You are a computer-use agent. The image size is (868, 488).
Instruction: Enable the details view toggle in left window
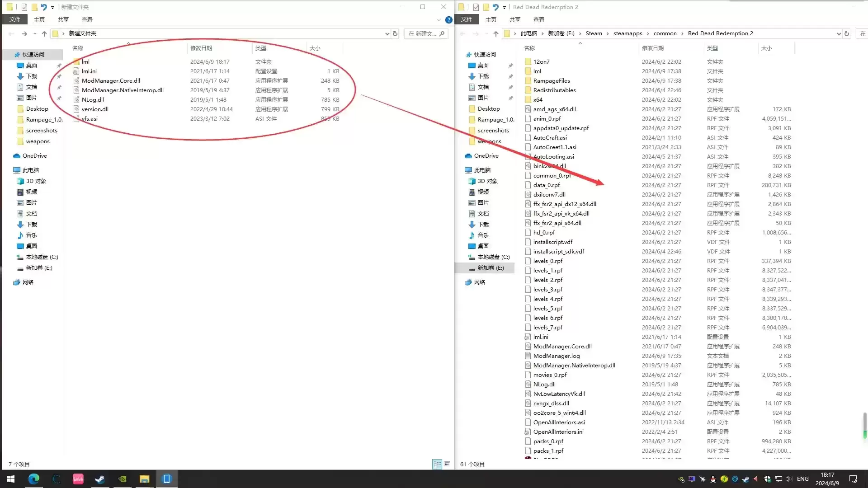click(x=437, y=464)
